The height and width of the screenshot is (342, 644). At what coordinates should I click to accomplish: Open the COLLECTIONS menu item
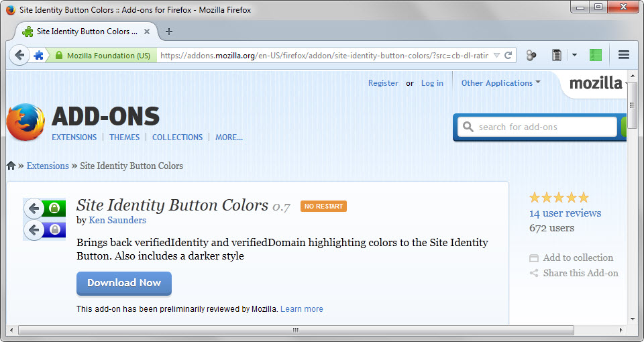[177, 137]
